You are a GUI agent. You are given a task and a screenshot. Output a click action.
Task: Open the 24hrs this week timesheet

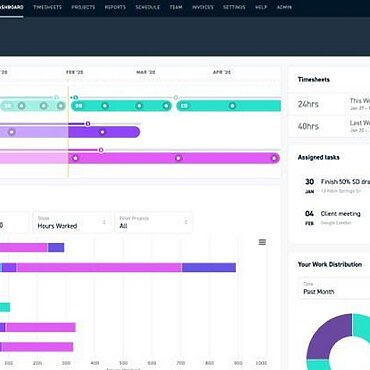329,104
